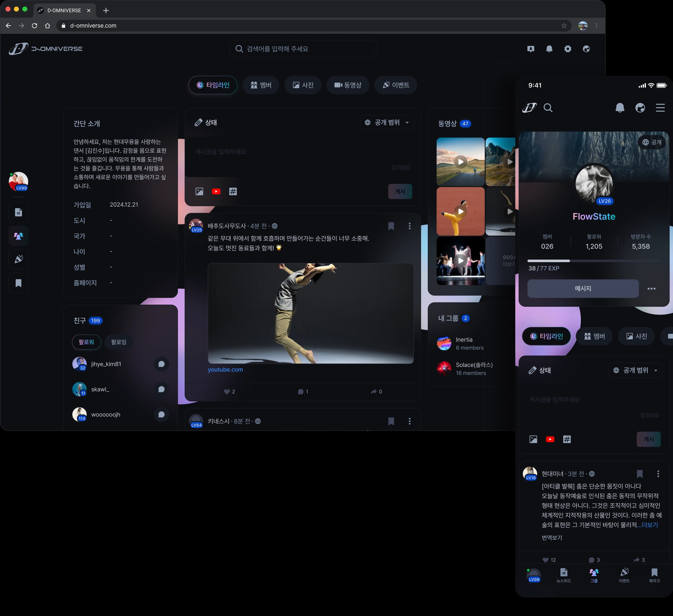Image resolution: width=673 pixels, height=616 pixels.
Task: Select the 팔로잉 filter in friends panel
Action: 118,342
